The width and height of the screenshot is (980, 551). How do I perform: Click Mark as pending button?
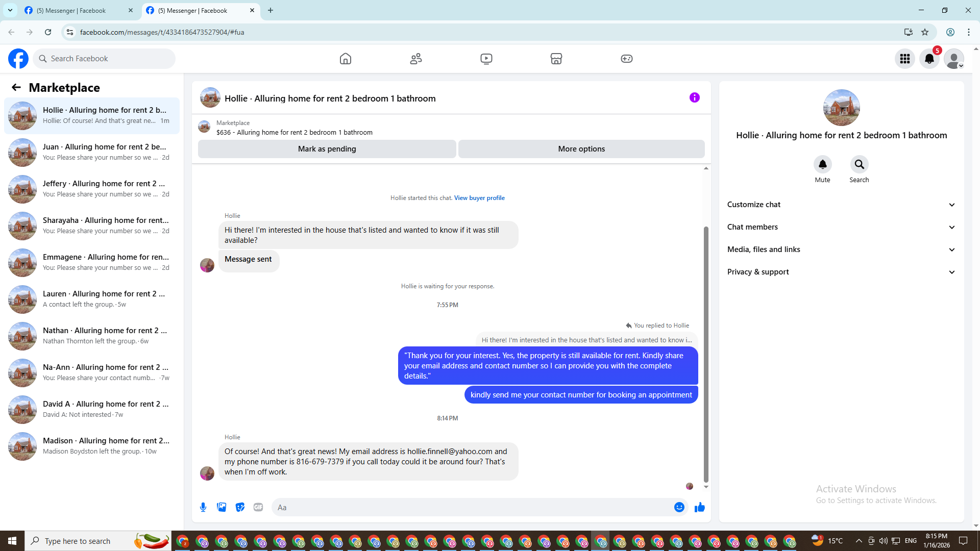click(327, 149)
